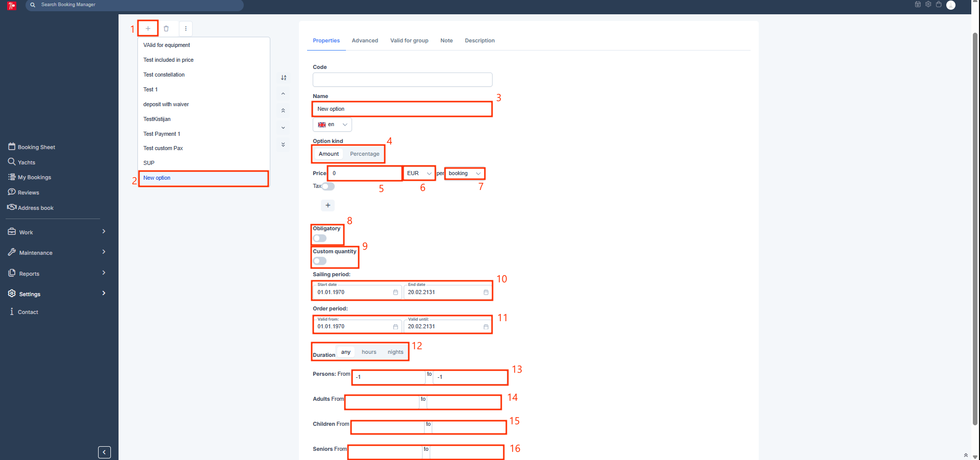Click the page vertical scrollbar
980x460 pixels.
pyautogui.click(x=975, y=229)
